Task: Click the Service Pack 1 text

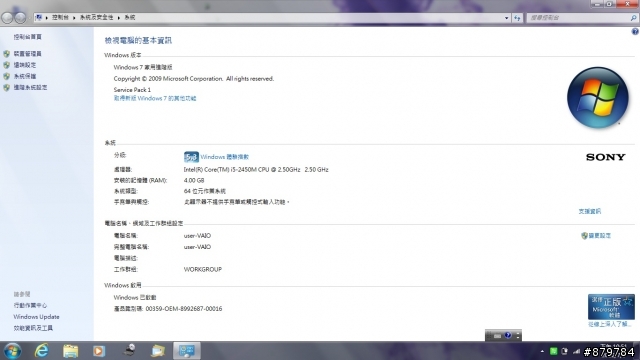Action: tap(132, 89)
